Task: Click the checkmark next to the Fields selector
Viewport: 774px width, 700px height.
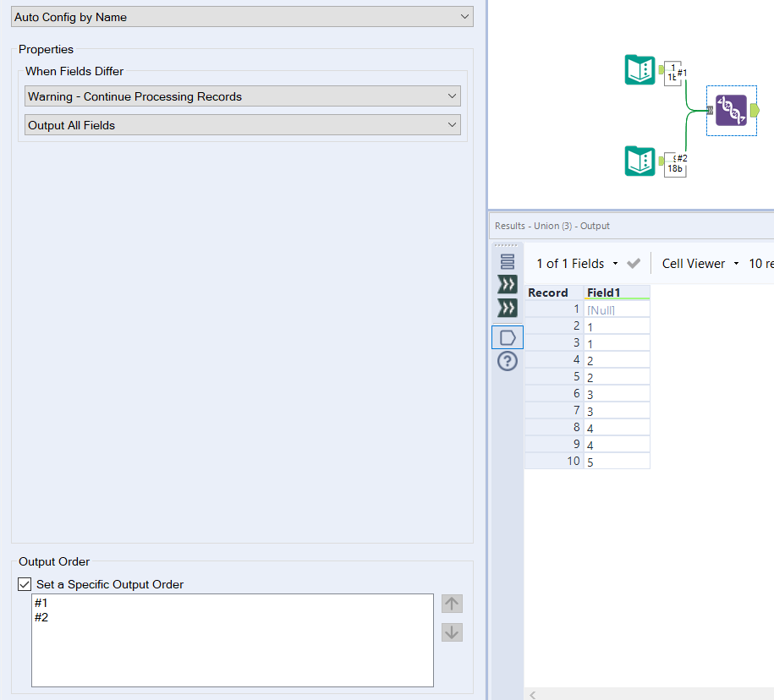Action: click(x=633, y=263)
